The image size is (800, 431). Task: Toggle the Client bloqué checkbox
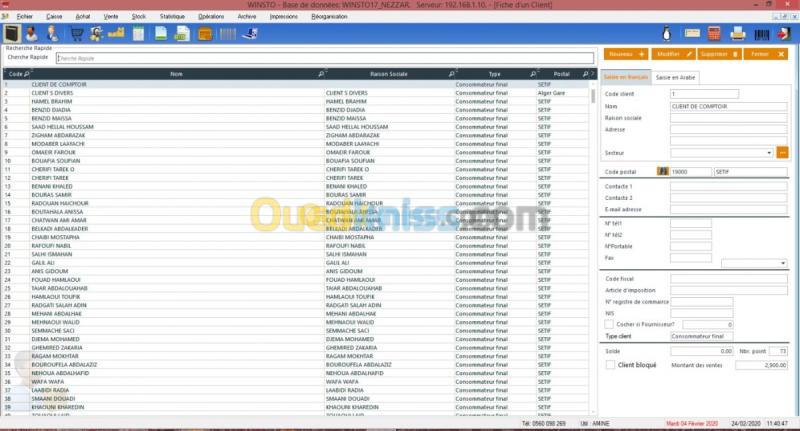click(x=610, y=365)
